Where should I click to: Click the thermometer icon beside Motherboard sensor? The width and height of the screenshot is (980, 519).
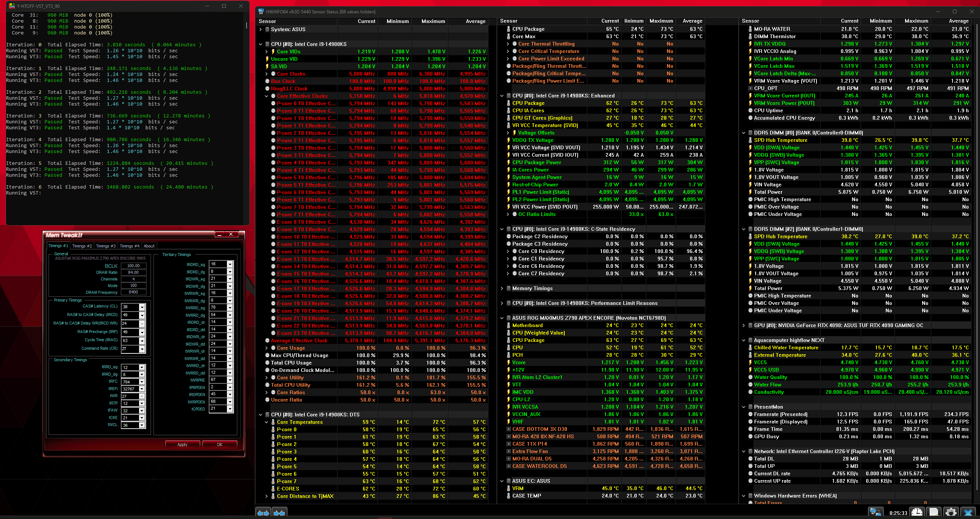(x=509, y=326)
